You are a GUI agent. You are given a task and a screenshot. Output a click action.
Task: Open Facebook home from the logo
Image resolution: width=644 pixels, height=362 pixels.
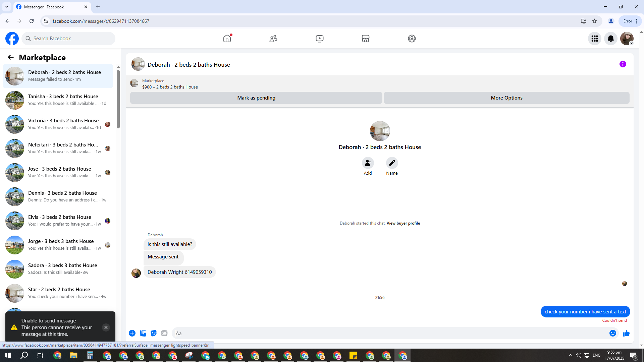[x=12, y=39]
